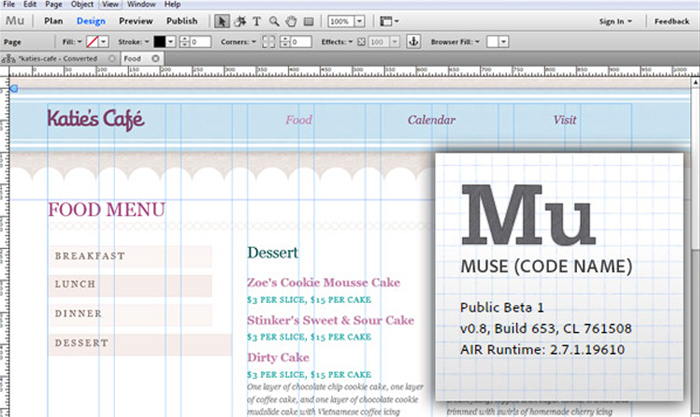Image resolution: width=700 pixels, height=417 pixels.
Task: Select the LUNCH menu item
Action: 130,285
